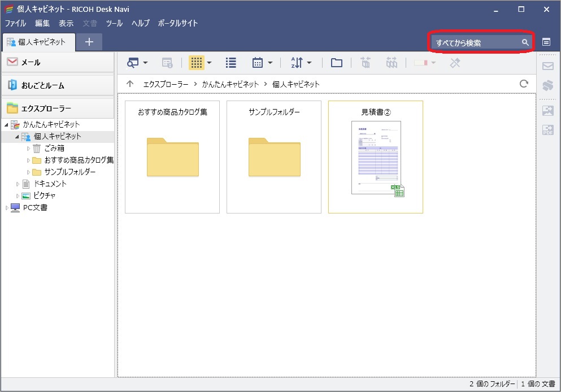Print the selected document from right sidebar

coord(547,85)
